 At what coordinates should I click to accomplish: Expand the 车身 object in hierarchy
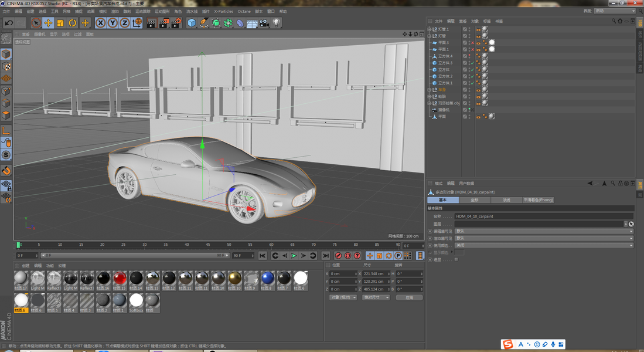(x=429, y=90)
